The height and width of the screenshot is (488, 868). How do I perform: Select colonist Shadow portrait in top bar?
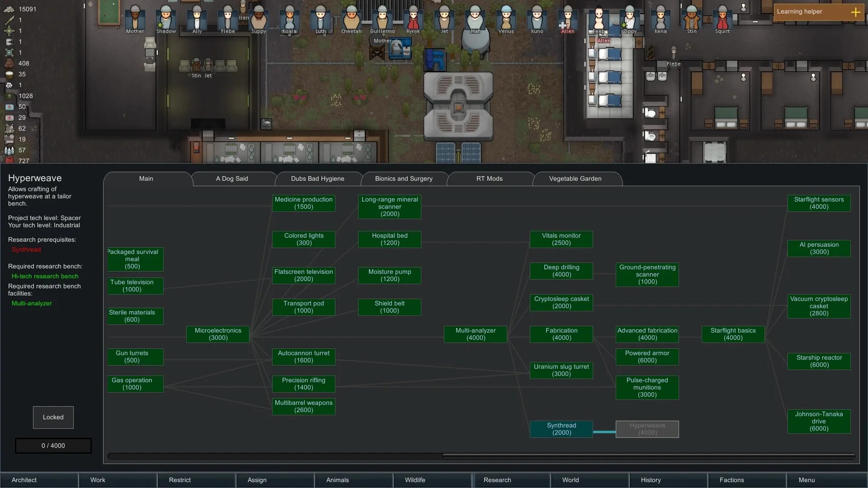pos(166,19)
